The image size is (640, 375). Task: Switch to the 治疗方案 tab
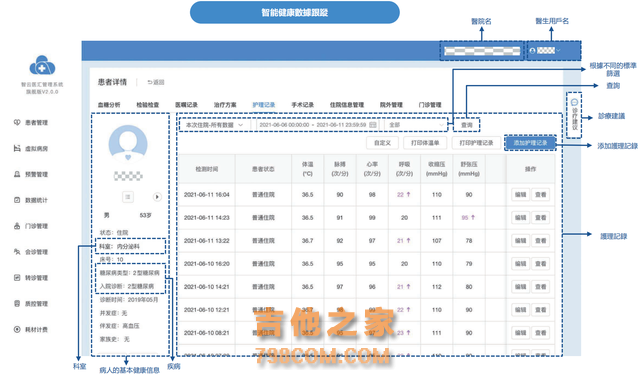tap(225, 105)
